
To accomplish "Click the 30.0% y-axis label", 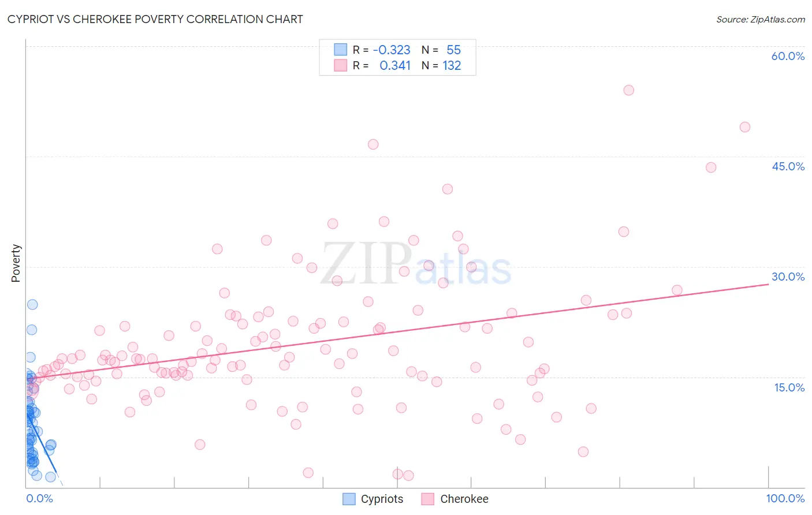I will coord(788,277).
